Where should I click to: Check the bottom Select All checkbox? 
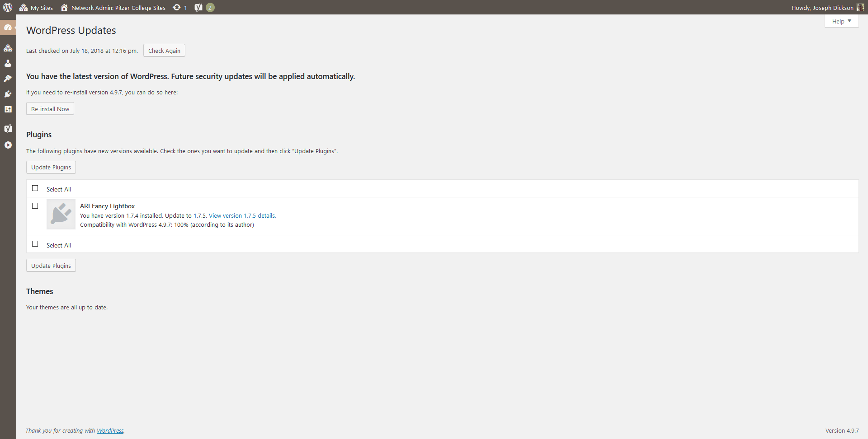[x=35, y=244]
